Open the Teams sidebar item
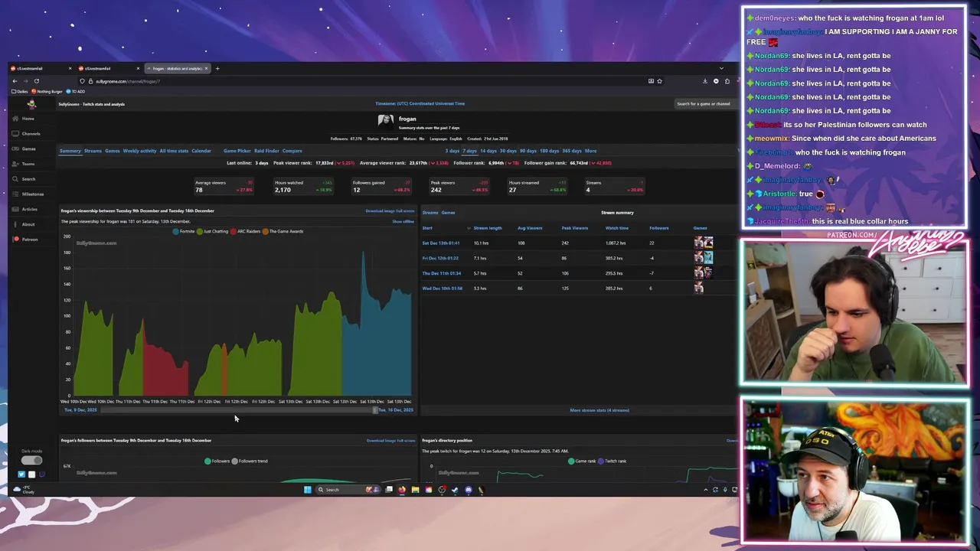This screenshot has height=551, width=980. [x=23, y=164]
